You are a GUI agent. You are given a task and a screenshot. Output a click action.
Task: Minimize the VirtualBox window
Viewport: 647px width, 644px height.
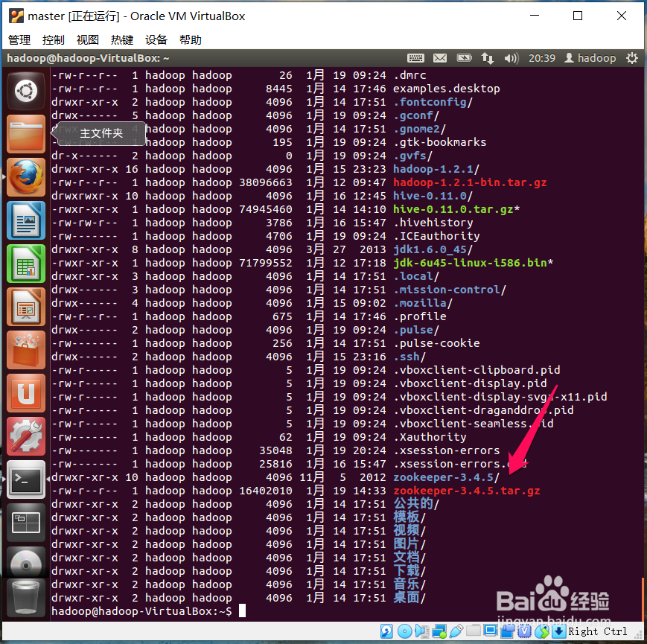(x=535, y=16)
